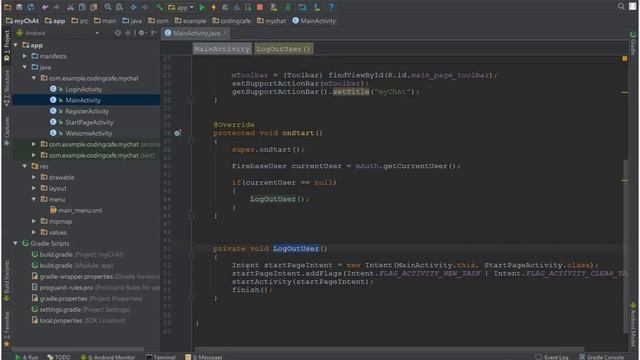Open the Terminal tool window
This screenshot has width=640, height=360.
161,357
